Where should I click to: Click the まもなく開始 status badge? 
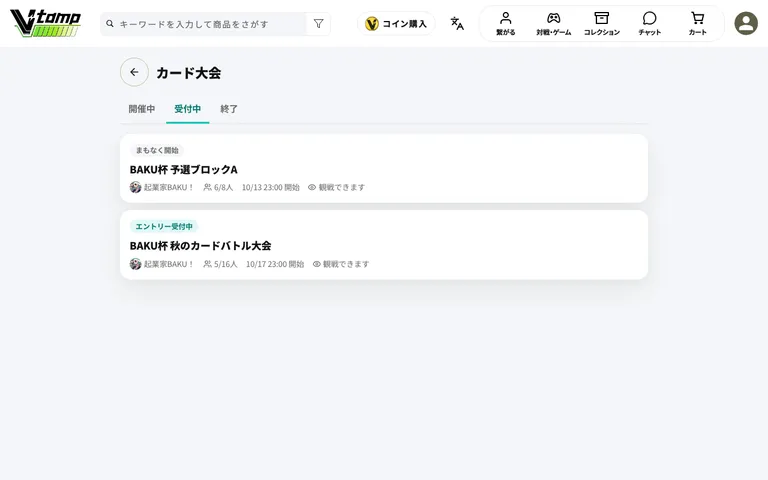[x=157, y=150]
